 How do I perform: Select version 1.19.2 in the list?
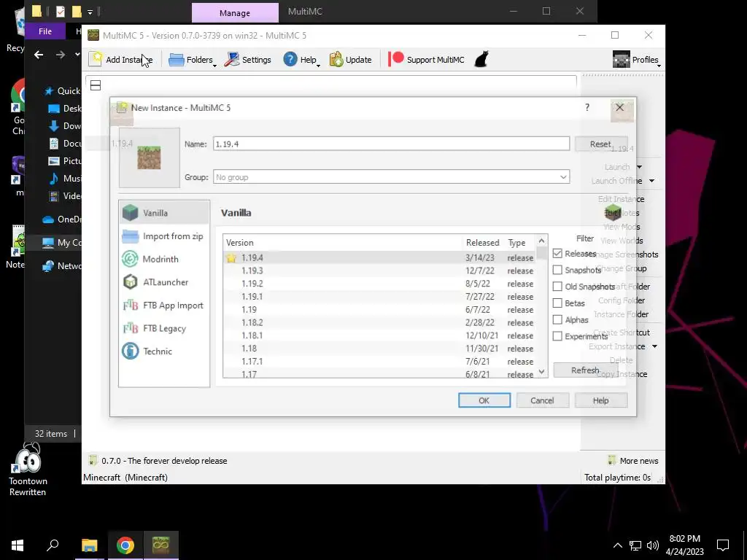coord(379,284)
